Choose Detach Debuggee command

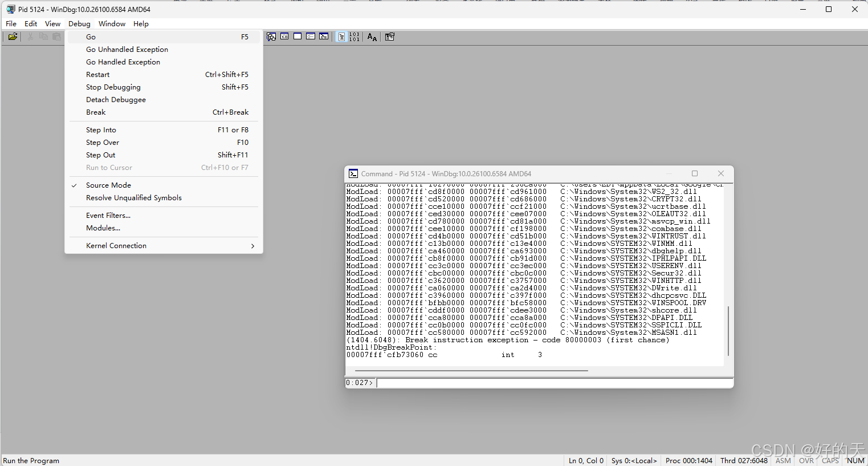[x=116, y=99]
